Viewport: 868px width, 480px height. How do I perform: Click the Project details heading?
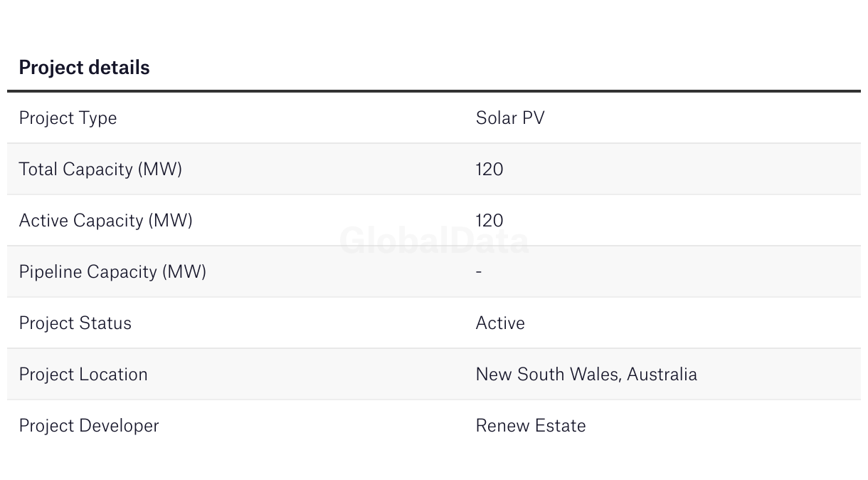(84, 68)
